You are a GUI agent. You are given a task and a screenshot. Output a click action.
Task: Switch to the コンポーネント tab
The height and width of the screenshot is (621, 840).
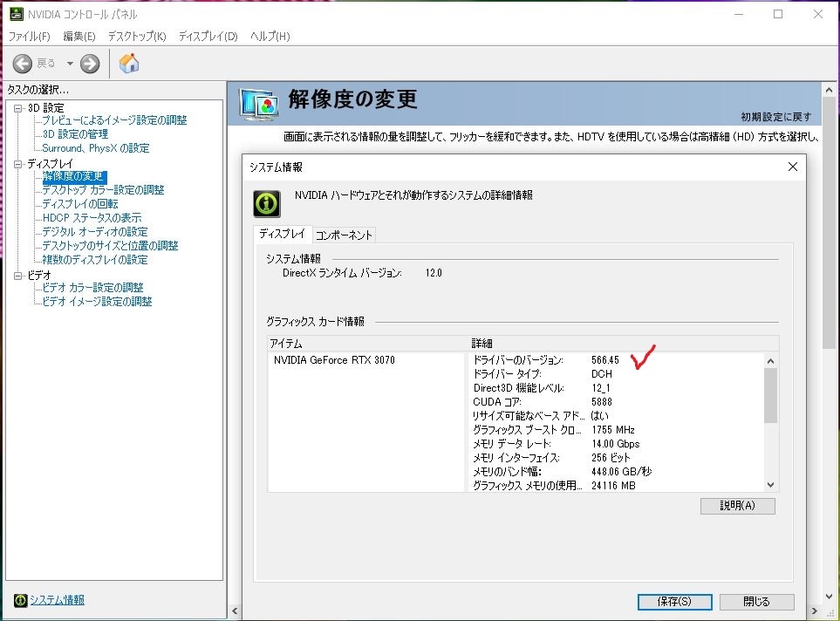pos(344,235)
